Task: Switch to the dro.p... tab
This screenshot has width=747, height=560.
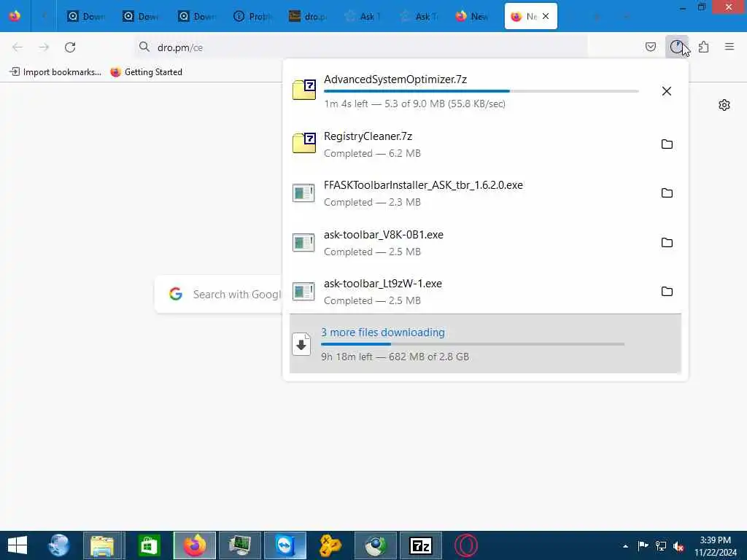Action: tap(309, 16)
